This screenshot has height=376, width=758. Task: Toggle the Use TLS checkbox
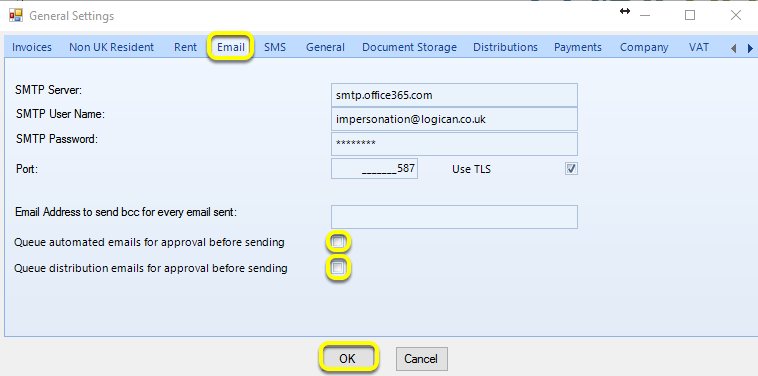click(x=571, y=169)
